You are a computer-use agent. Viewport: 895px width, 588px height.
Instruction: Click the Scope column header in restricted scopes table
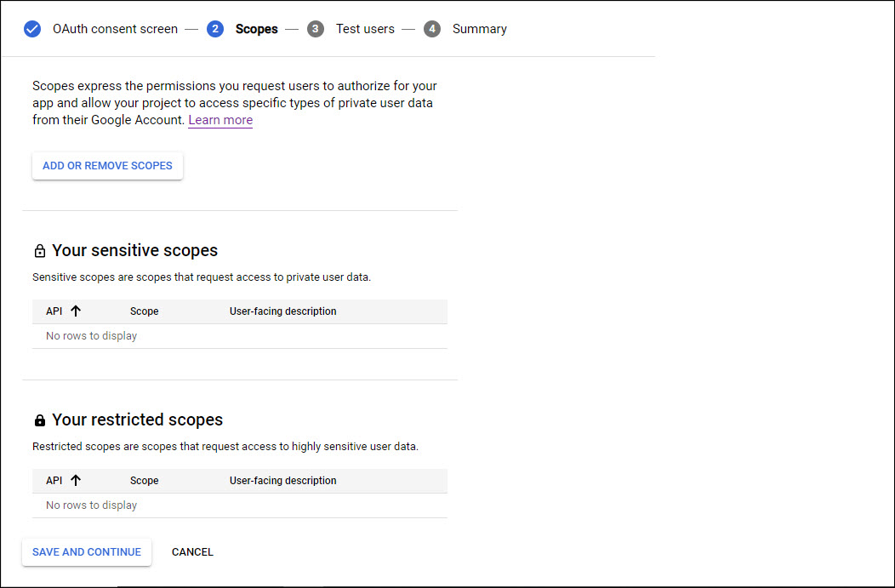click(144, 481)
